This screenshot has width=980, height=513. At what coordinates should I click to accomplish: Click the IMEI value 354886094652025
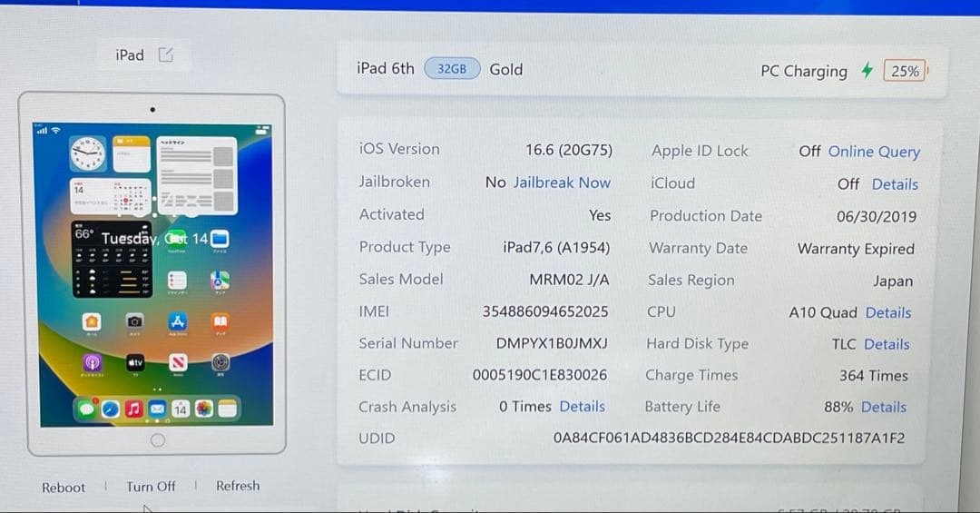pyautogui.click(x=545, y=311)
